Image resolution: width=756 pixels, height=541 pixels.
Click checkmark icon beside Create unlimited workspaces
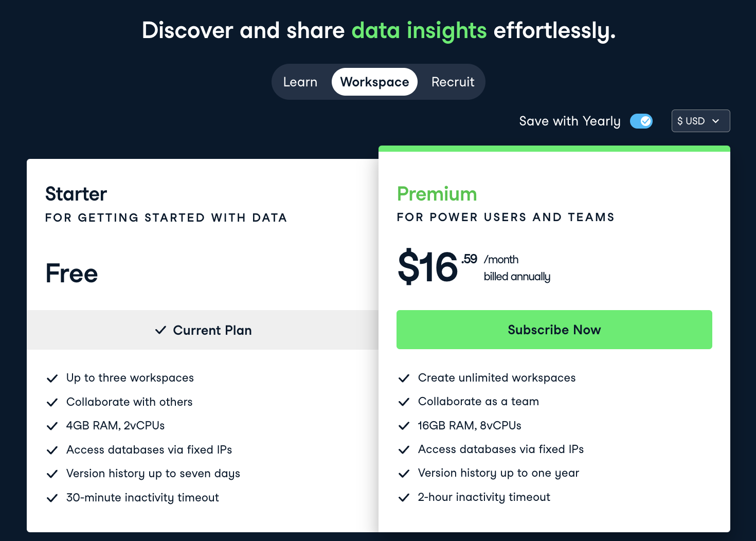[404, 378]
